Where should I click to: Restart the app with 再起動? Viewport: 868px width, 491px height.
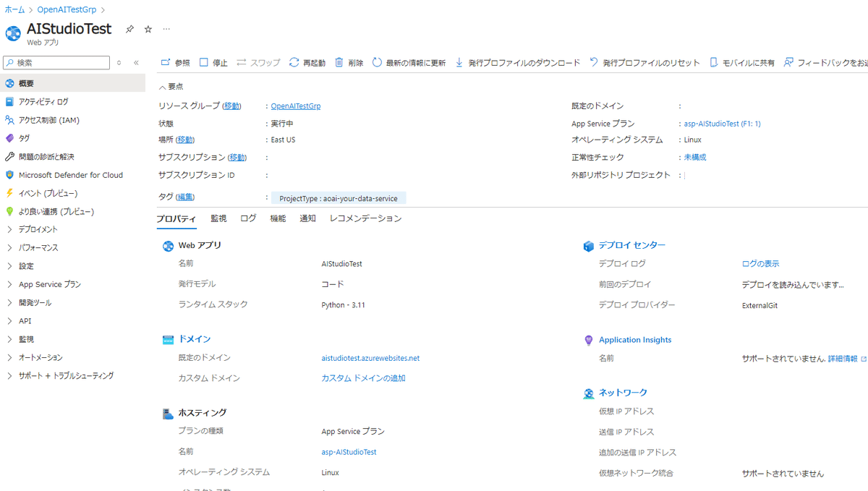tap(307, 63)
